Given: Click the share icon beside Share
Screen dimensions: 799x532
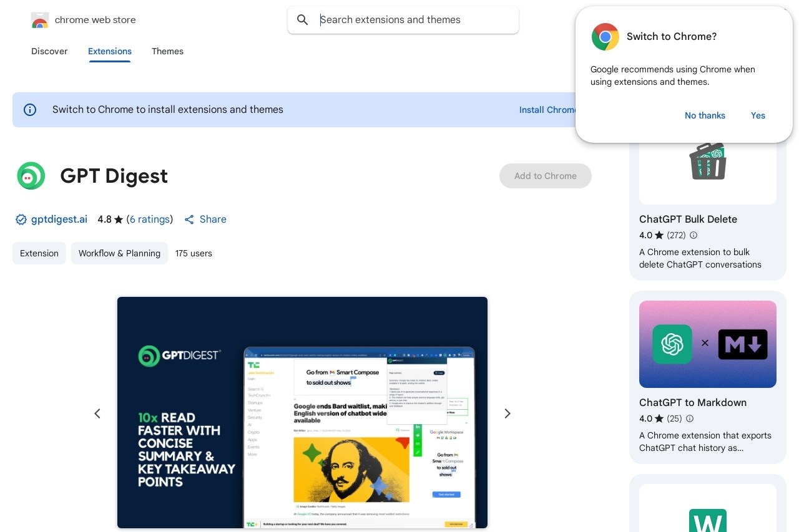Looking at the screenshot, I should [189, 220].
